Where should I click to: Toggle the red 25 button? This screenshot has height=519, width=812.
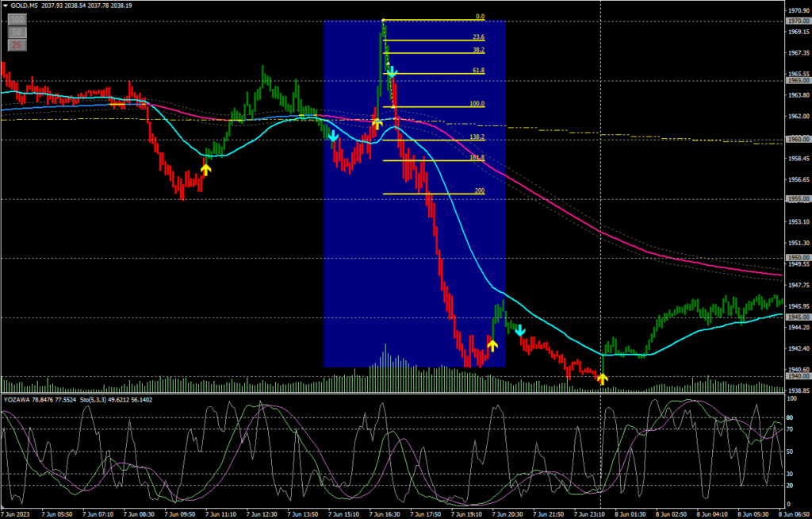(16, 45)
